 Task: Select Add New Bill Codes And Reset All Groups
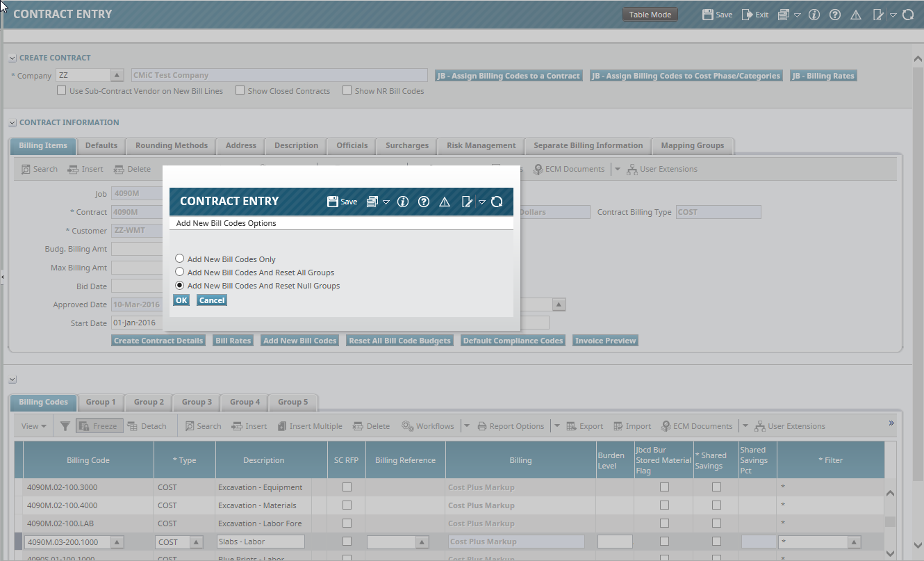tap(180, 272)
